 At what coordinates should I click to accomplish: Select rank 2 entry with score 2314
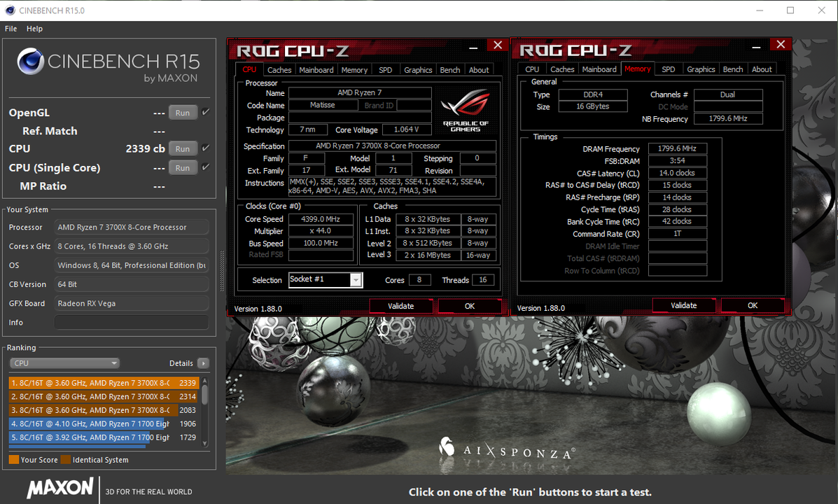tap(104, 397)
